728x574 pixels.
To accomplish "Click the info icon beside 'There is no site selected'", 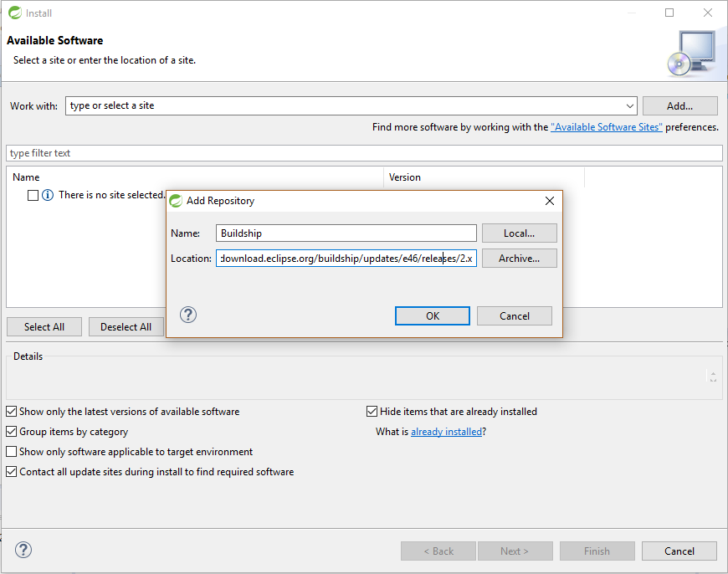I will coord(48,195).
